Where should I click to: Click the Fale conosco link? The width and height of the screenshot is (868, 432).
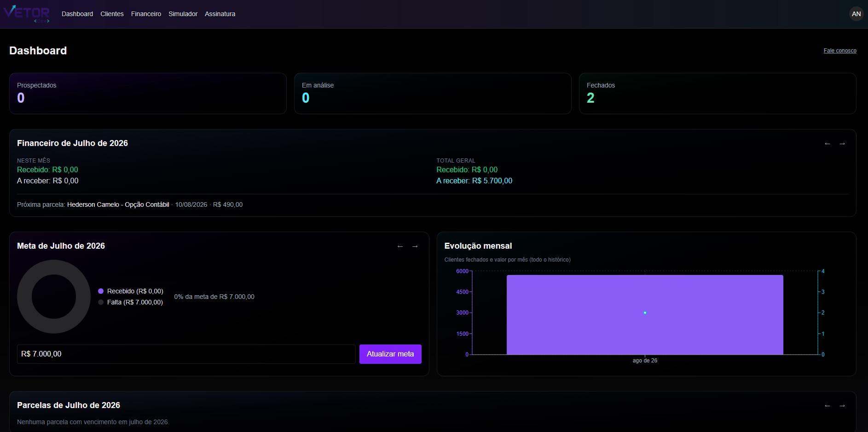click(x=840, y=51)
